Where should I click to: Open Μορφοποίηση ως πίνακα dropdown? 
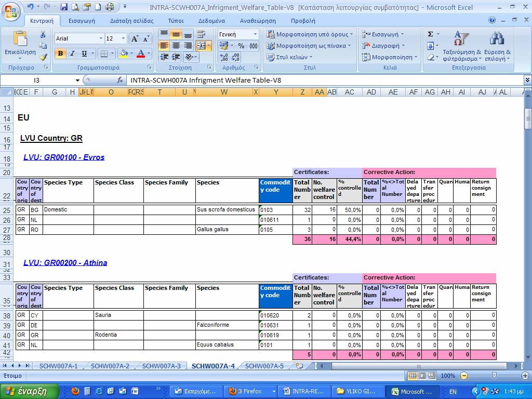[x=309, y=46]
